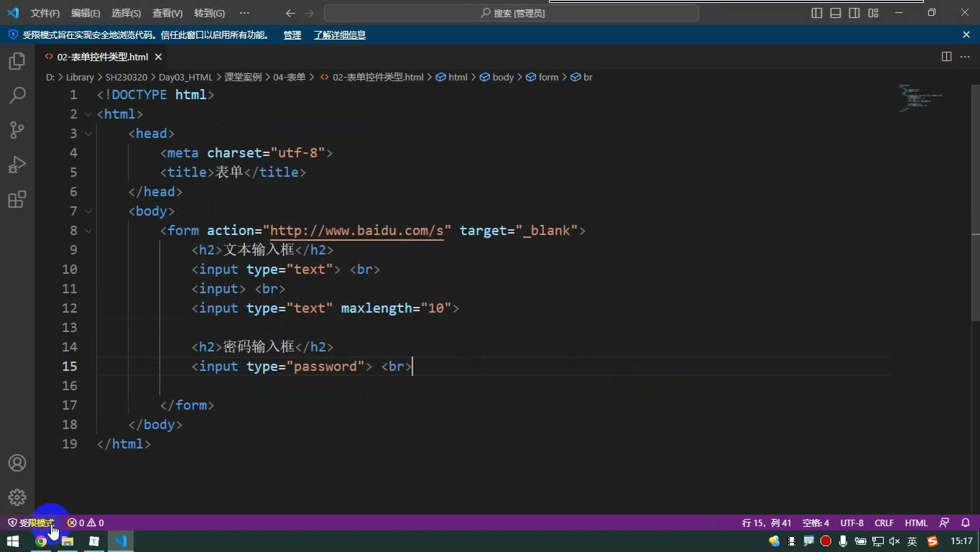
Task: Open the Customize Layout icon
Action: pos(873,13)
